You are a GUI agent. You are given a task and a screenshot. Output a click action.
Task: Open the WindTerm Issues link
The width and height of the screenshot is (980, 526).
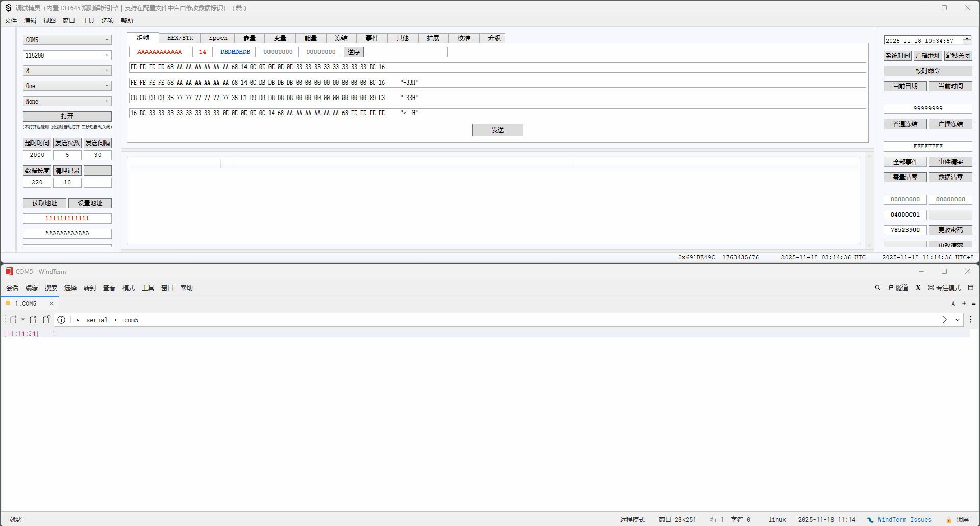click(904, 520)
